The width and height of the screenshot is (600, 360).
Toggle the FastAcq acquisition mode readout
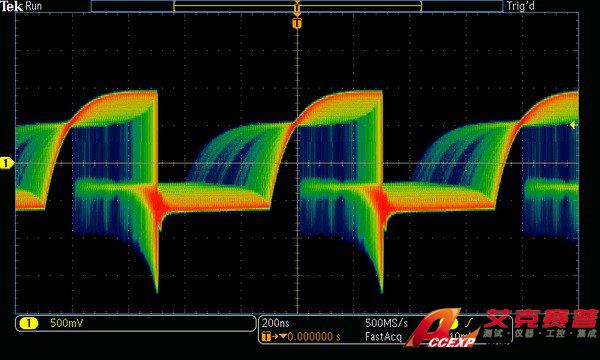[383, 337]
